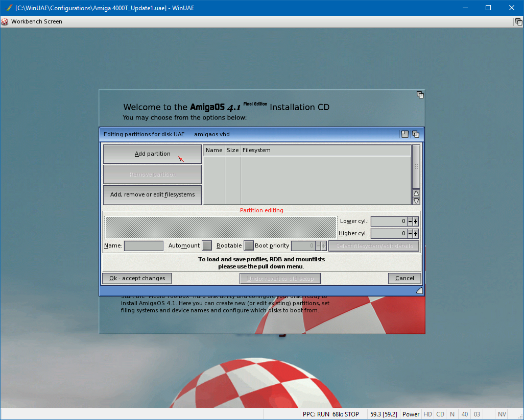
Task: Click the Workbench boing ball icon
Action: click(5, 21)
